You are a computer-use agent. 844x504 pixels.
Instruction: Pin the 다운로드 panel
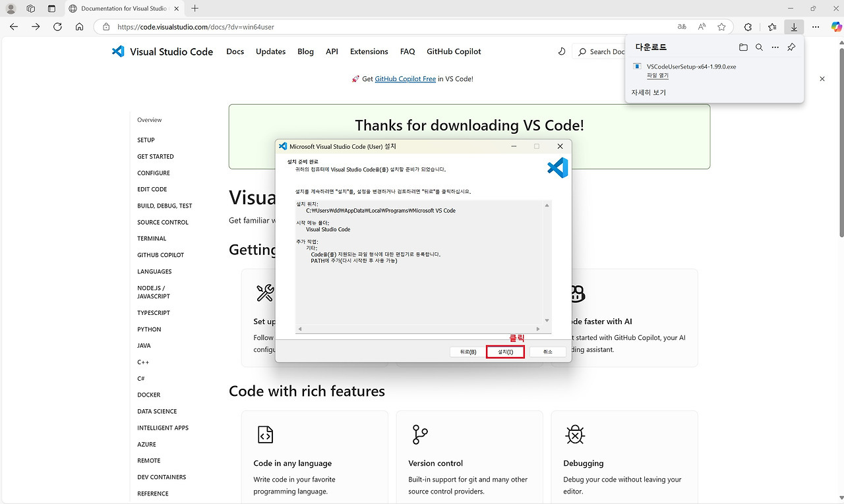tap(791, 47)
